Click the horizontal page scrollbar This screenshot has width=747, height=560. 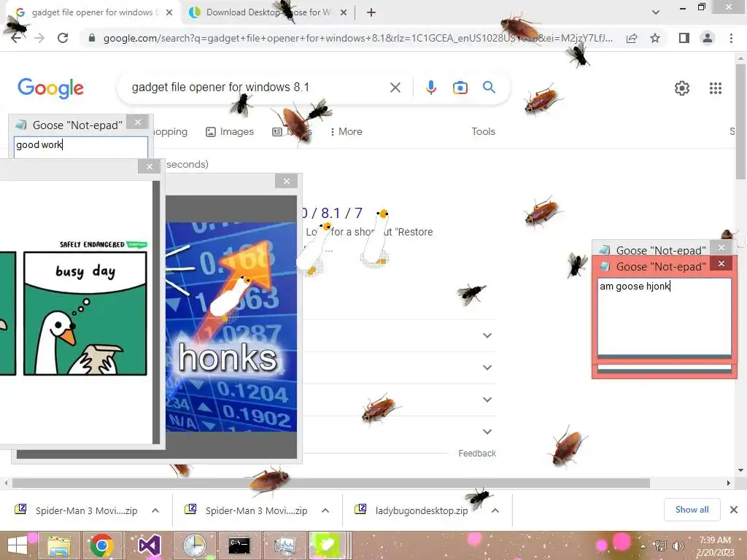pyautogui.click(x=331, y=483)
